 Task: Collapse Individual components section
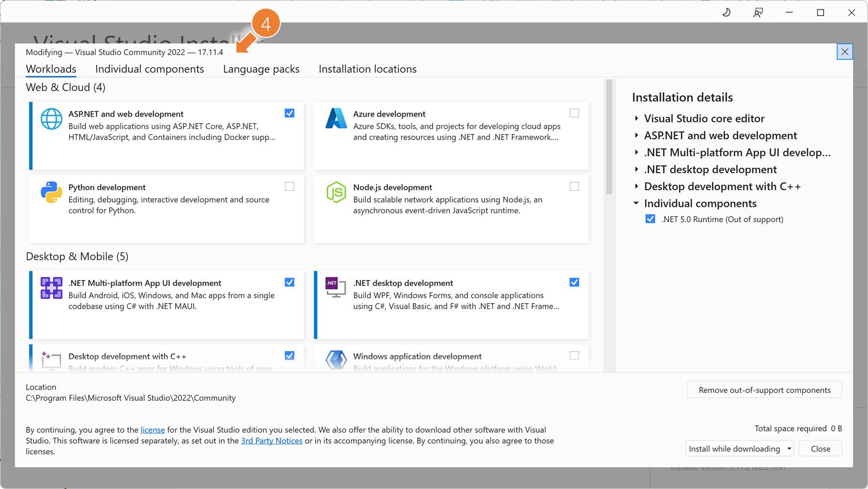point(636,204)
